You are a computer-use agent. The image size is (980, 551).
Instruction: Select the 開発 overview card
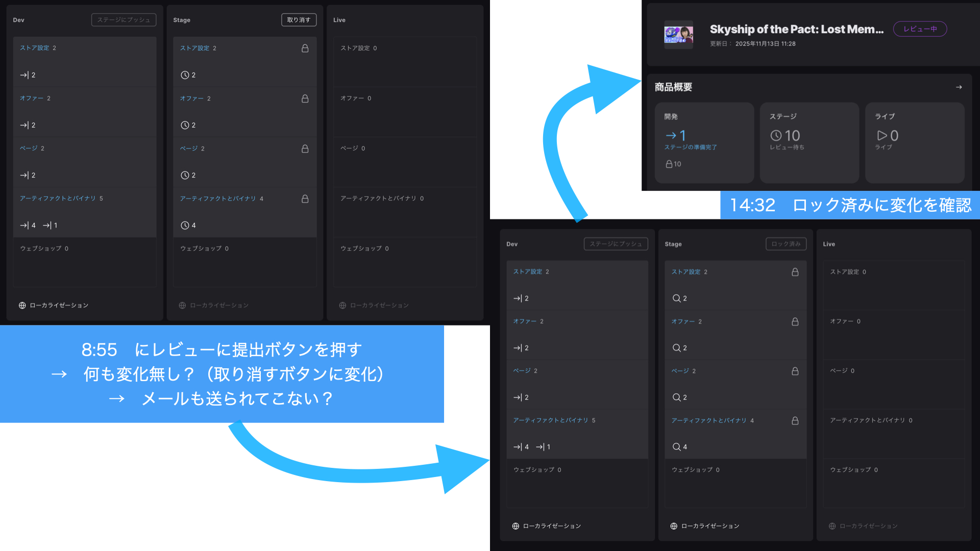[704, 142]
